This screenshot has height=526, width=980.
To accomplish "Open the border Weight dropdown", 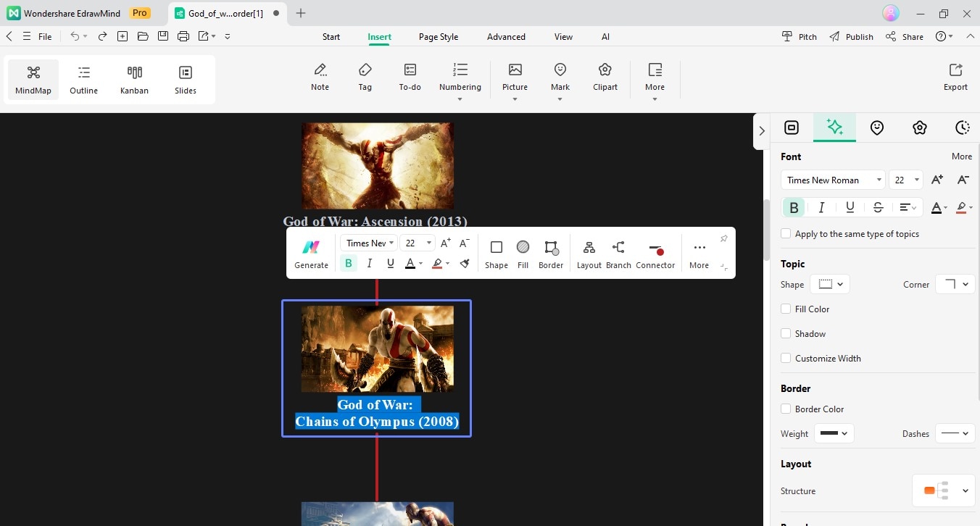I will [834, 433].
